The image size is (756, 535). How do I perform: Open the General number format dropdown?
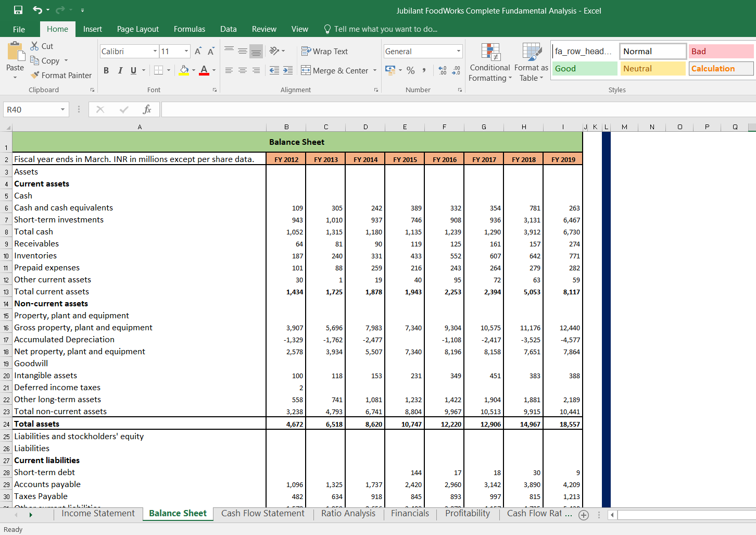click(x=459, y=51)
